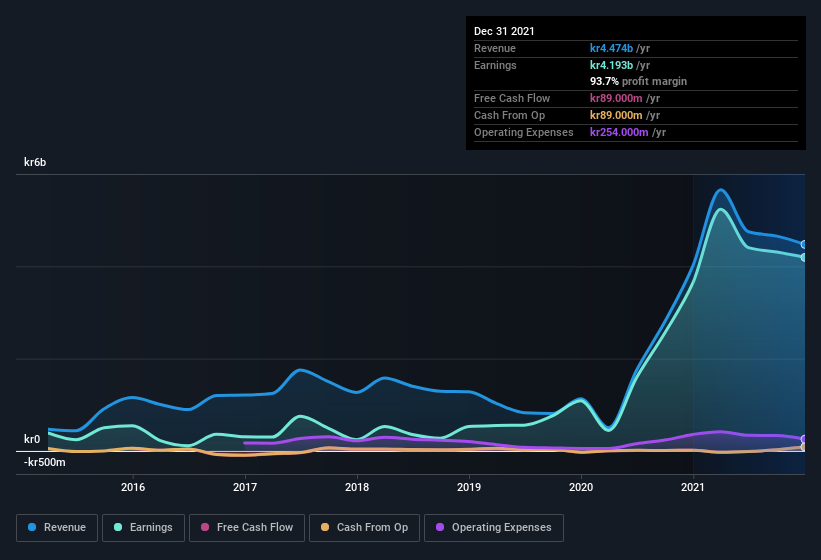Image resolution: width=821 pixels, height=560 pixels.
Task: Toggle Operating Expenses legend item
Action: point(493,527)
